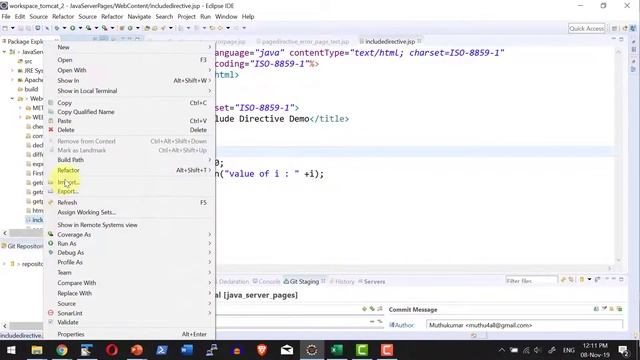
Task: Click the Author email input field
Action: point(524,325)
